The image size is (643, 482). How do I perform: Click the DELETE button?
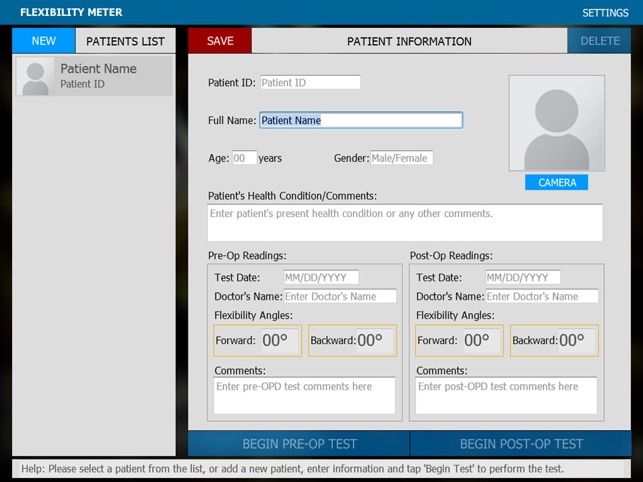point(600,41)
